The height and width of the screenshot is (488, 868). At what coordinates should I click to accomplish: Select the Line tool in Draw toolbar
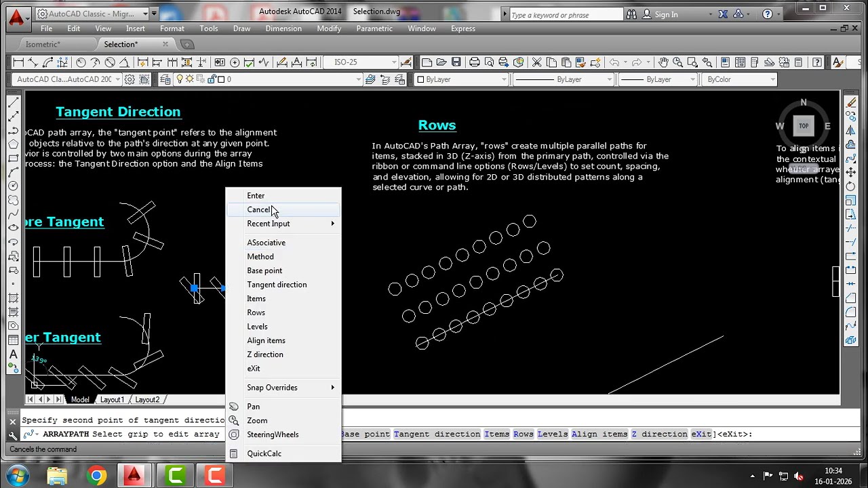[13, 102]
